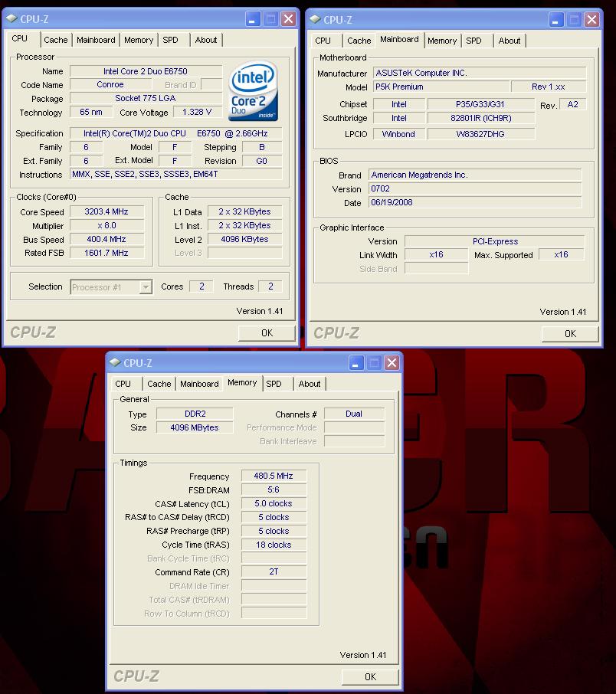Viewport: 616px width, 694px height.
Task: Open the Processor #1 selection dropdown
Action: click(x=146, y=287)
